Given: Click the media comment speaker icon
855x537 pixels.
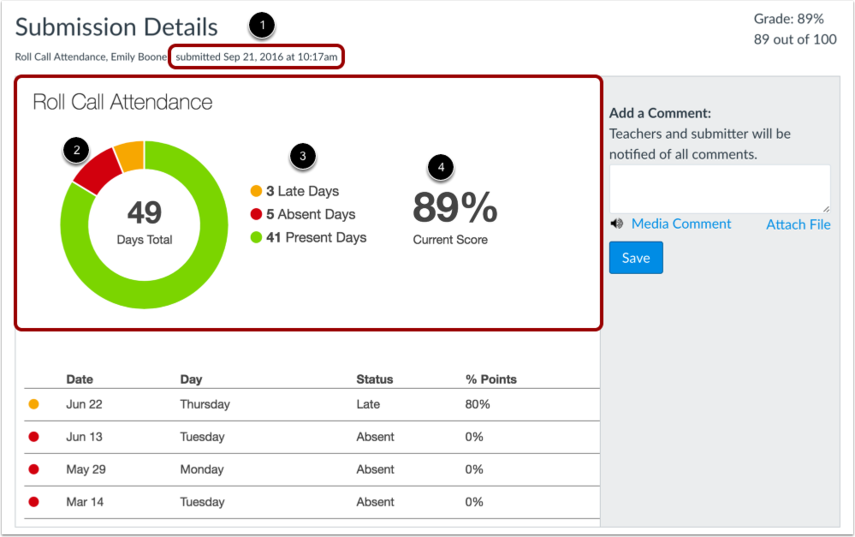Looking at the screenshot, I should [x=617, y=224].
